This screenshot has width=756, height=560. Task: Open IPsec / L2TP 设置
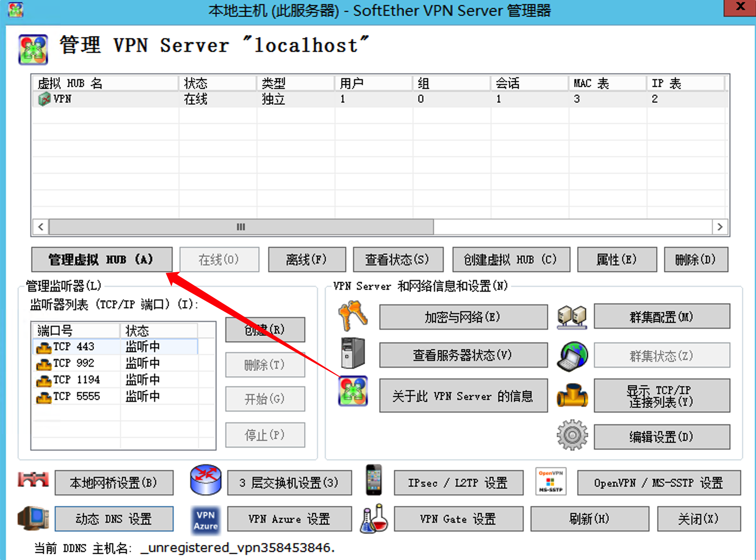coord(458,483)
